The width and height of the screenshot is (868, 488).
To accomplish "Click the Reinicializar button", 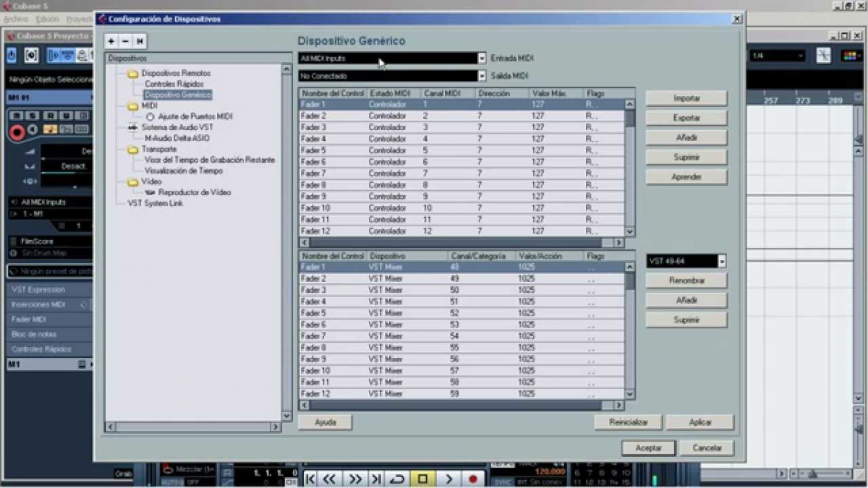I will tap(628, 422).
